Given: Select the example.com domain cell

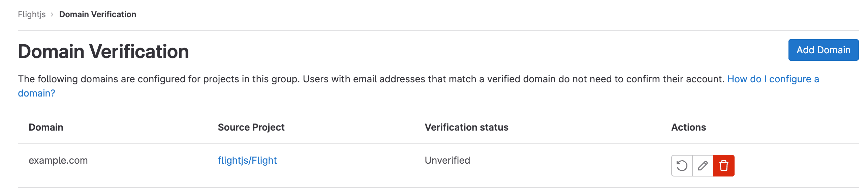Looking at the screenshot, I should [58, 160].
